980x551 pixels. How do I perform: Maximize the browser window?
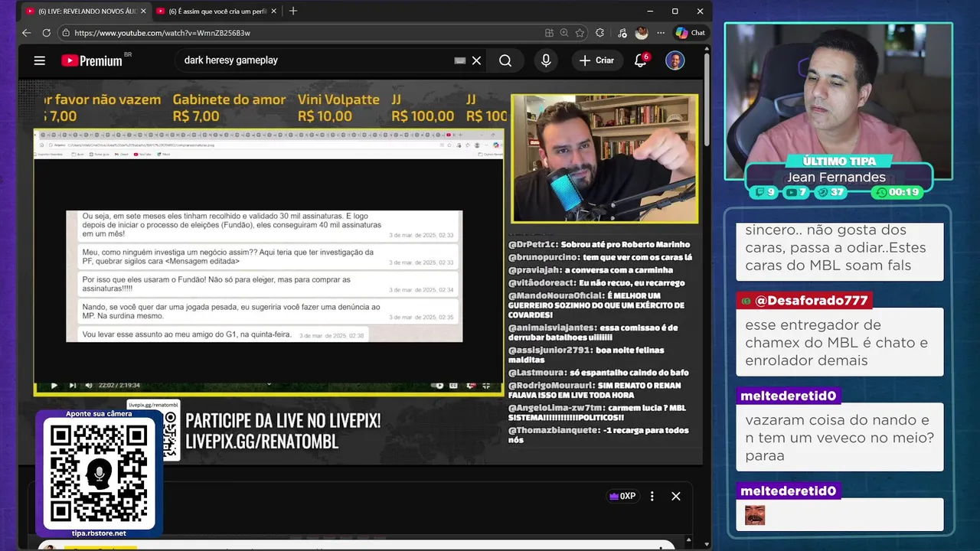click(675, 11)
